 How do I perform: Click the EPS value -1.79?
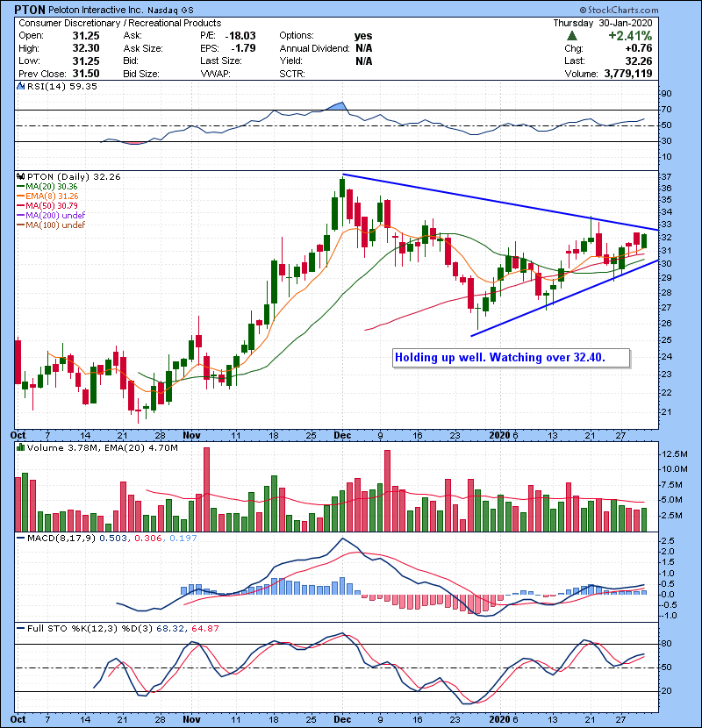click(243, 48)
